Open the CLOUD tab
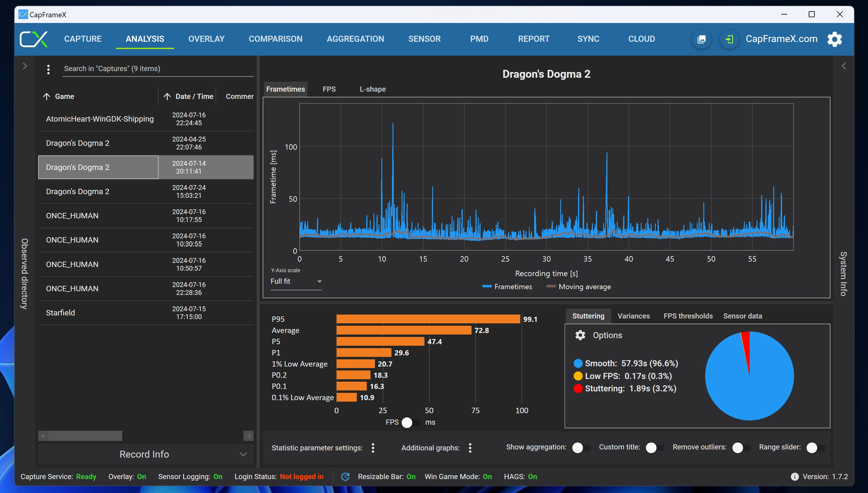The image size is (868, 493). click(641, 39)
